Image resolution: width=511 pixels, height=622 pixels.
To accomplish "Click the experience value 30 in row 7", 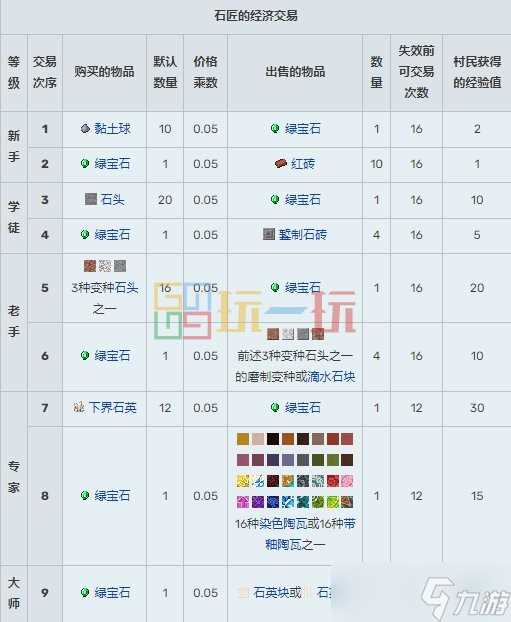I will 477,408.
